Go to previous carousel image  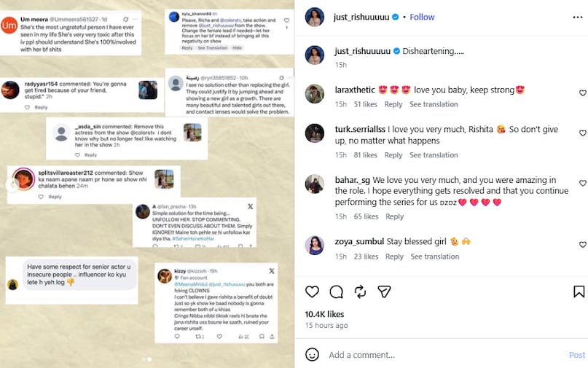(x=12, y=184)
